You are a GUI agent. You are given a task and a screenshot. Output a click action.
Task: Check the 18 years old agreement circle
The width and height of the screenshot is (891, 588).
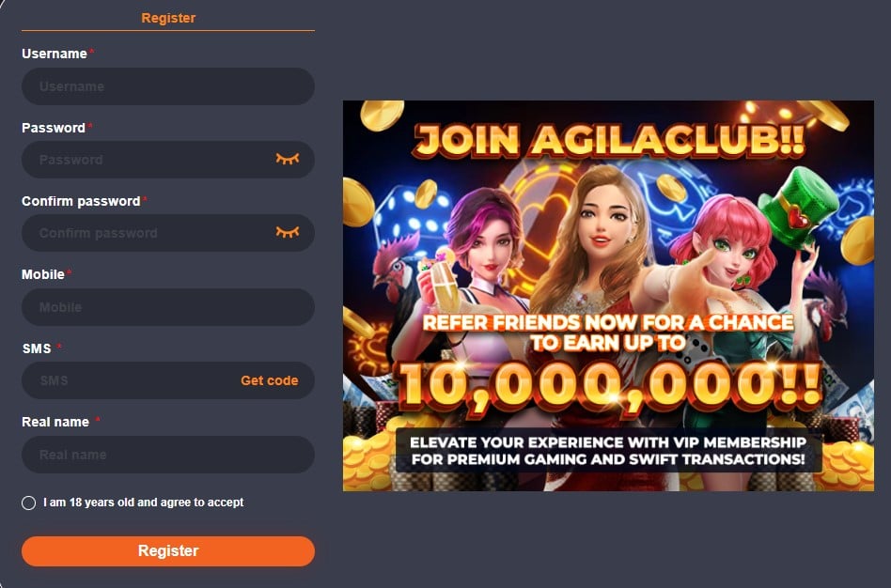coord(28,503)
